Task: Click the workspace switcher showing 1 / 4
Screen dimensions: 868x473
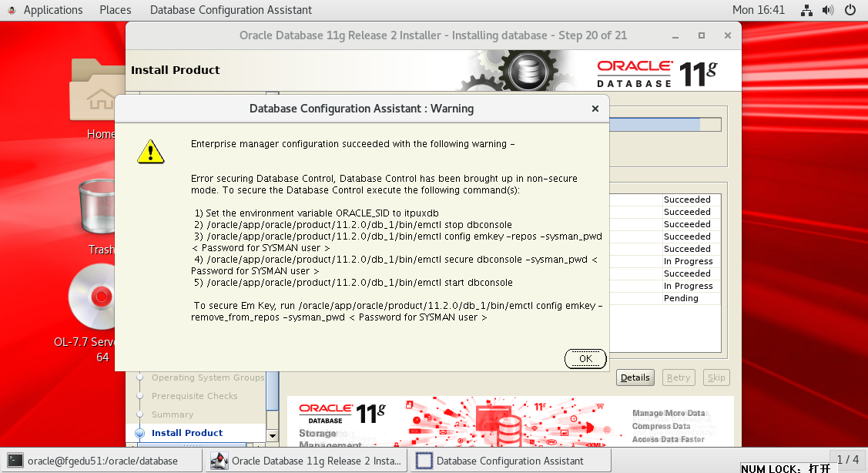Action: 847,460
